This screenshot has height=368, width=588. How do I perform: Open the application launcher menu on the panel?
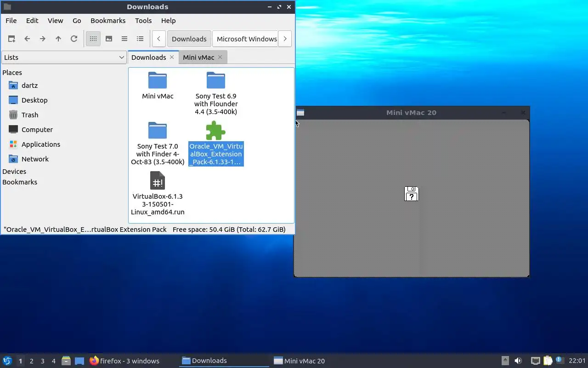[x=7, y=361]
